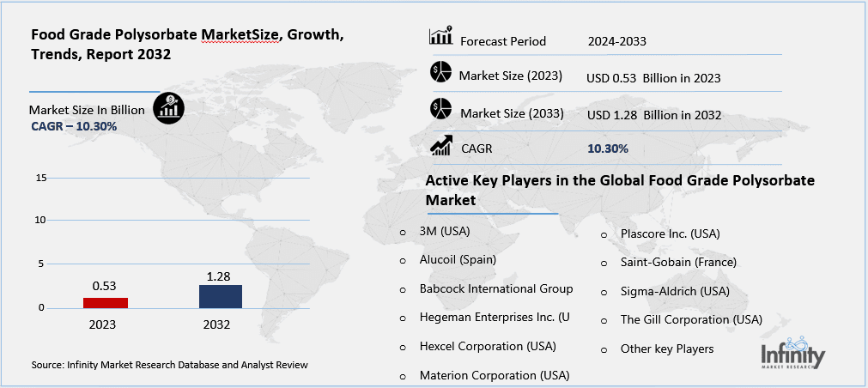Click '3M (USA)' in key players list
868x388 pixels.
coord(445,232)
